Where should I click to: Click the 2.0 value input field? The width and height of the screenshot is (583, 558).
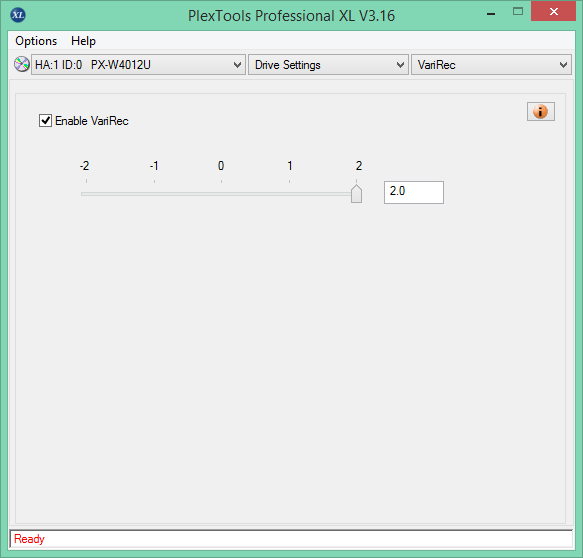[x=414, y=192]
